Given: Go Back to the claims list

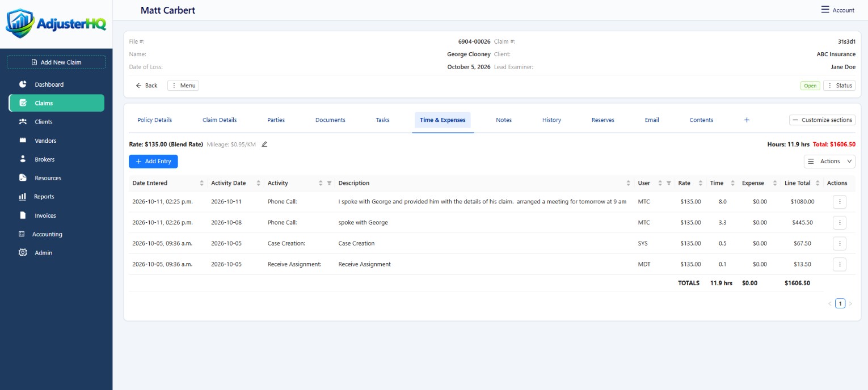Looking at the screenshot, I should pyautogui.click(x=146, y=86).
